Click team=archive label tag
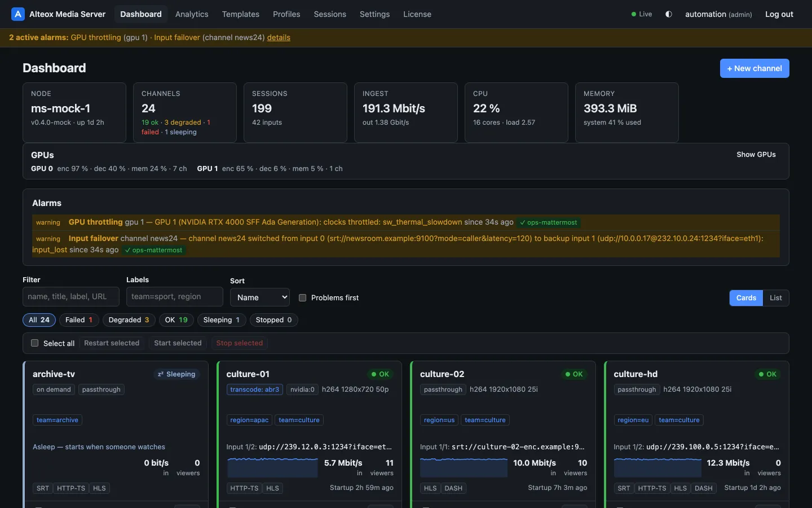 58,420
